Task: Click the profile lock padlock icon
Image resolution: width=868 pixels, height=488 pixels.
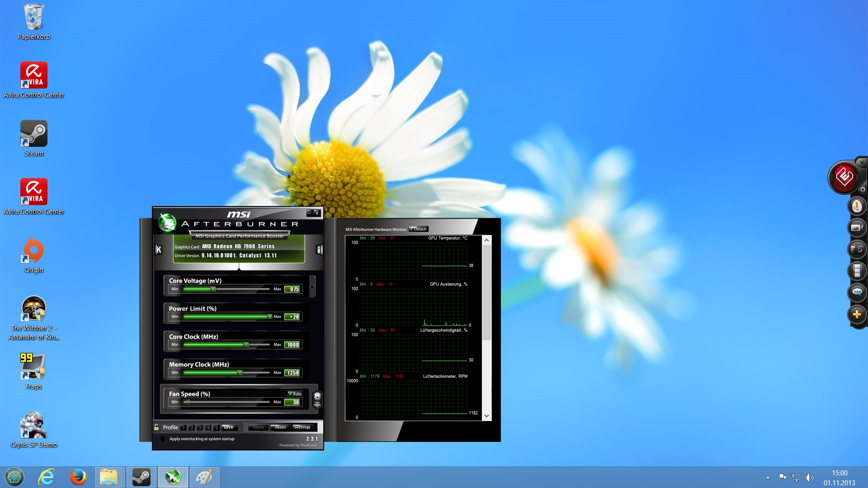Action: pos(156,427)
